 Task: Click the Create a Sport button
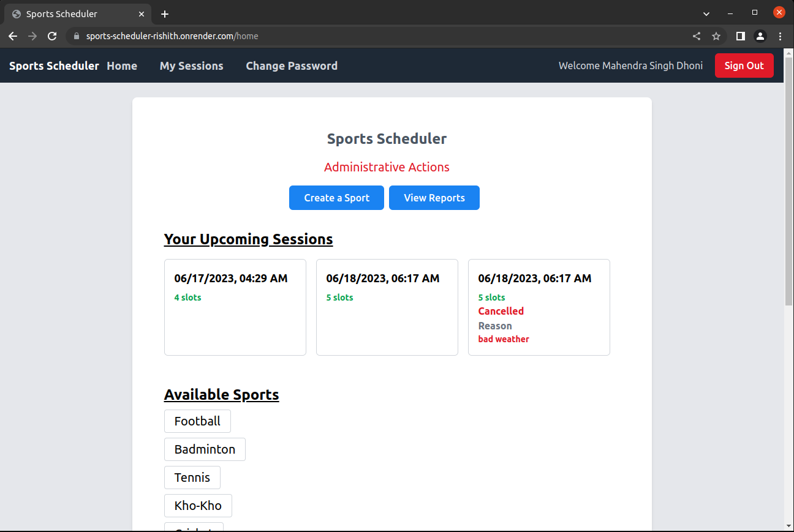pos(336,197)
